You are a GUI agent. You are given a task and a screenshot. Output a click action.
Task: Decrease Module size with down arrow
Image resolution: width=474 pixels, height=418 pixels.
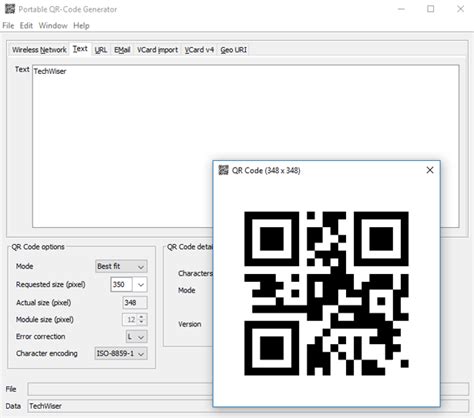[141, 322]
